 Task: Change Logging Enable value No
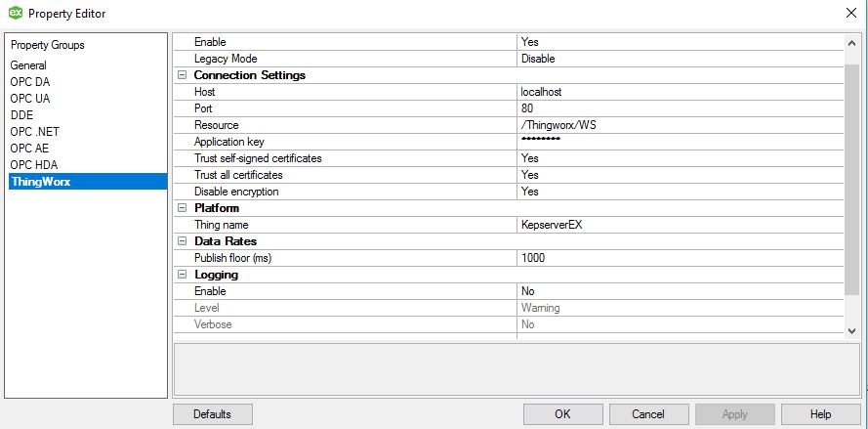tap(681, 291)
